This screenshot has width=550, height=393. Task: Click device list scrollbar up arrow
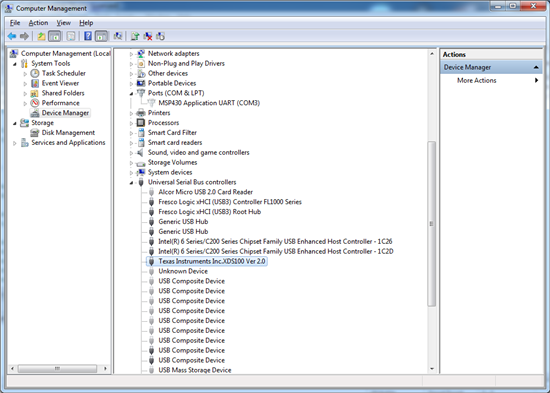432,54
